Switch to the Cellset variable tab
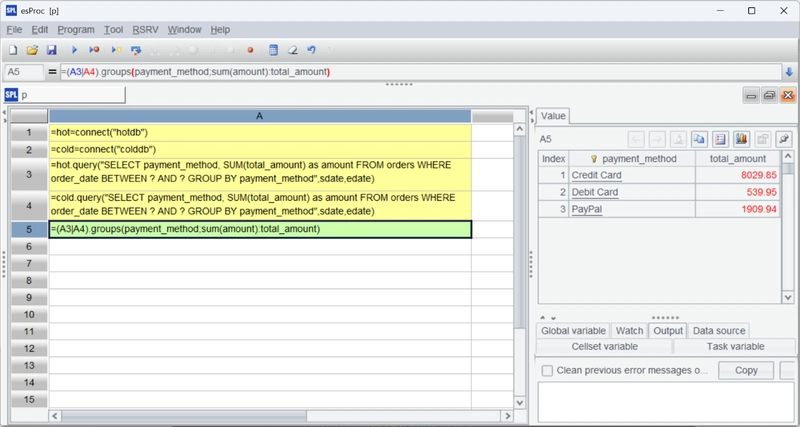 coord(605,346)
